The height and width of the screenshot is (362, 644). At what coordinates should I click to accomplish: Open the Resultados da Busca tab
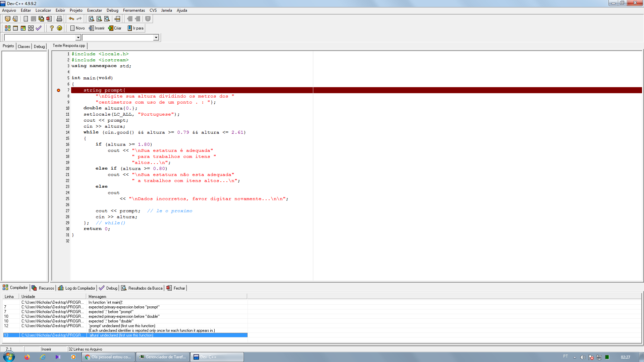[142, 288]
